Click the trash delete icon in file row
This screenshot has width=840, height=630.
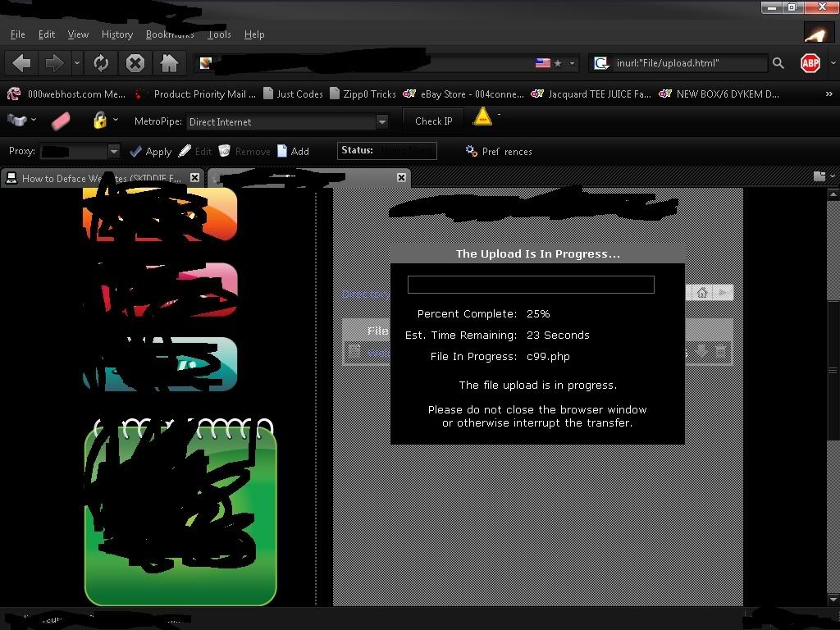tap(720, 351)
